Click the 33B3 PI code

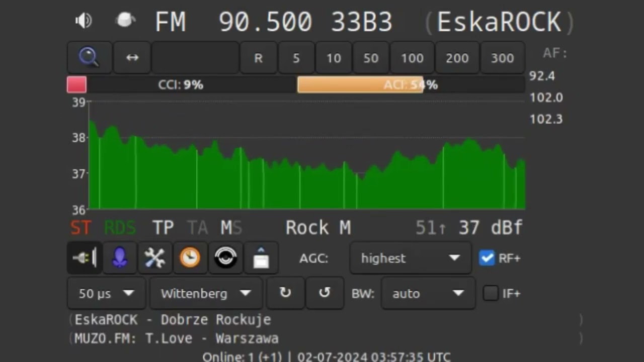click(x=361, y=22)
